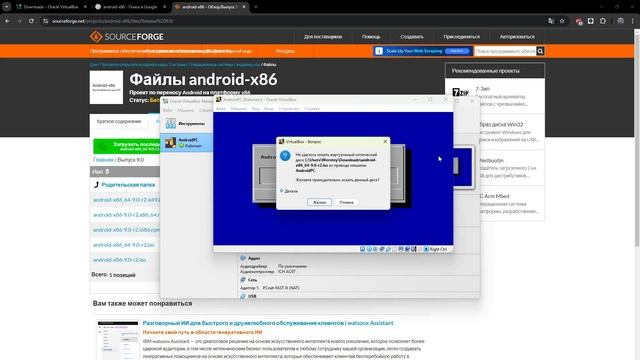Screen dimensions: 640x360
Task: Click the VM preview thumbnail in Manager
Action: (x=463, y=167)
